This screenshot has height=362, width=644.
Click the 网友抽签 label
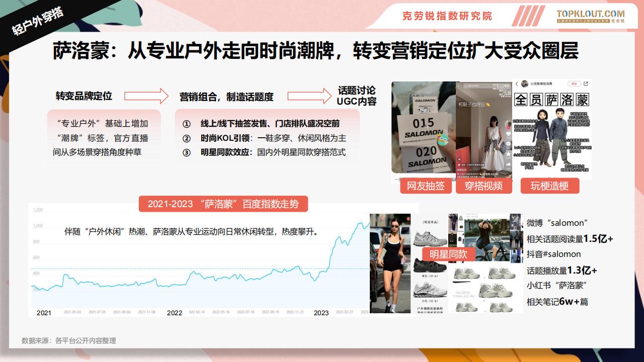(426, 186)
